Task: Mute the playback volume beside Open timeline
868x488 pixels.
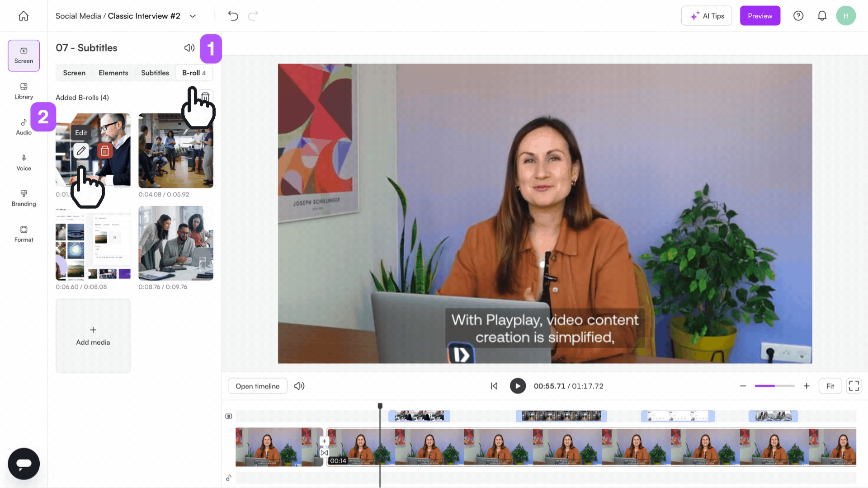Action: point(299,386)
